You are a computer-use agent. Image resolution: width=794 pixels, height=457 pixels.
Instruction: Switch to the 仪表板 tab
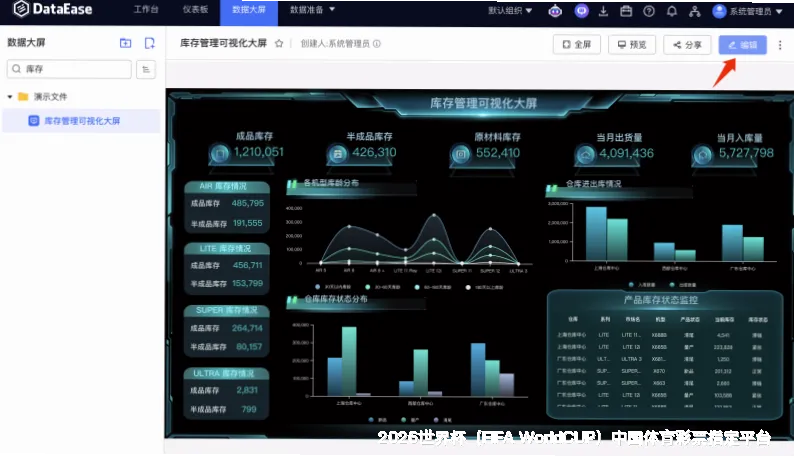click(195, 10)
